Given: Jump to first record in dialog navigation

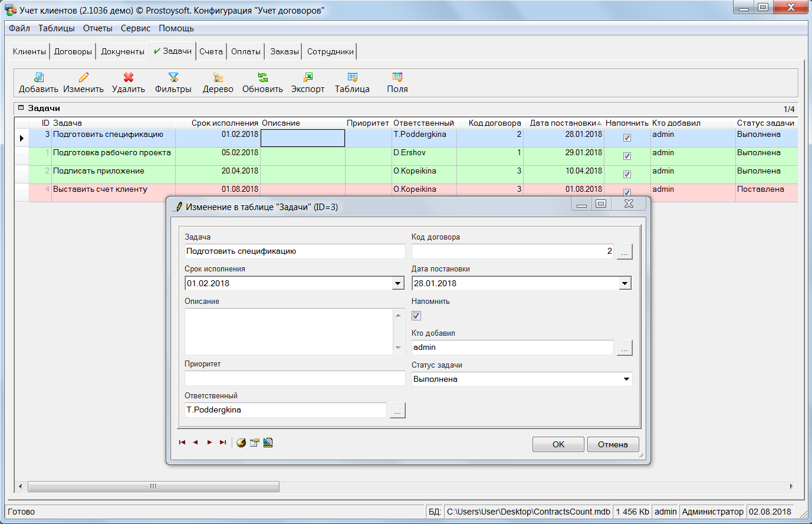Looking at the screenshot, I should click(182, 443).
